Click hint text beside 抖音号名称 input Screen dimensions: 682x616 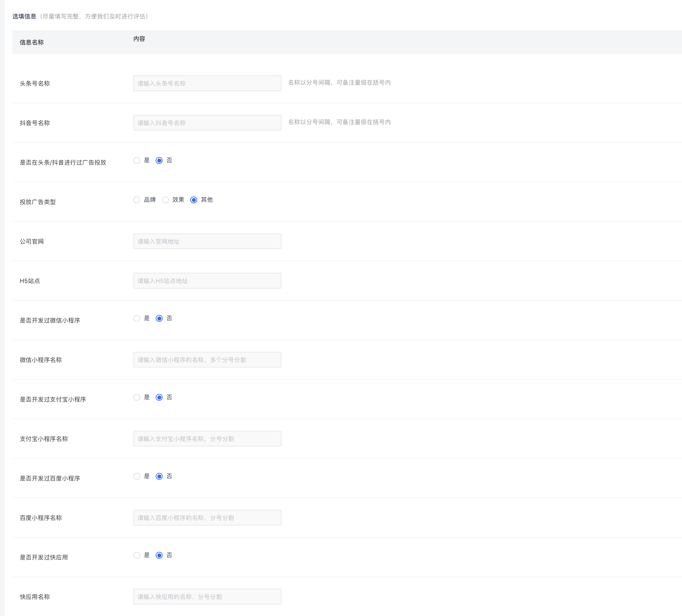pyautogui.click(x=339, y=122)
